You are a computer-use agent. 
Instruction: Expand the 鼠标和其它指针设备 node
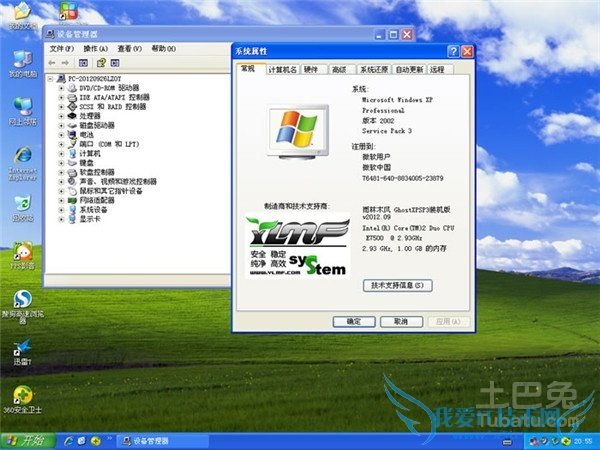pos(61,191)
